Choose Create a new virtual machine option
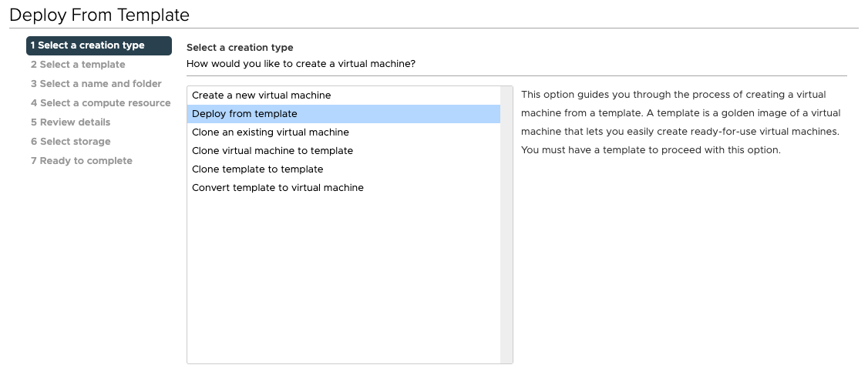Image resolution: width=868 pixels, height=375 pixels. (261, 95)
